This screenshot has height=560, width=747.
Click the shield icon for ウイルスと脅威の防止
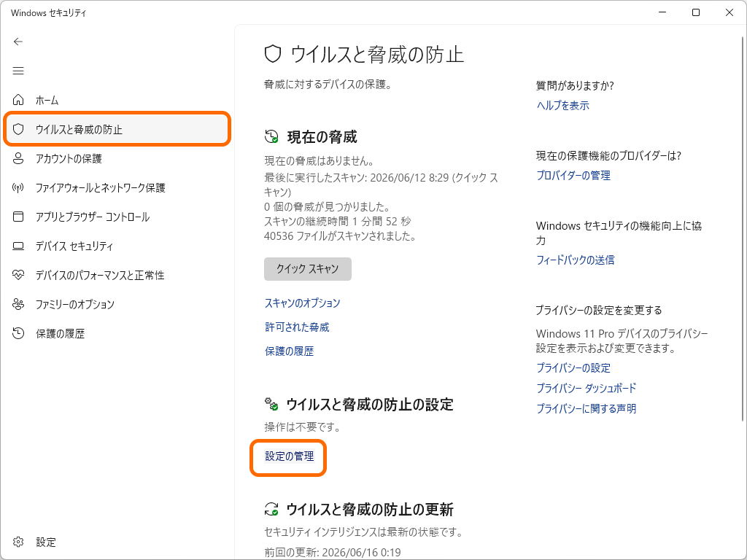[18, 129]
